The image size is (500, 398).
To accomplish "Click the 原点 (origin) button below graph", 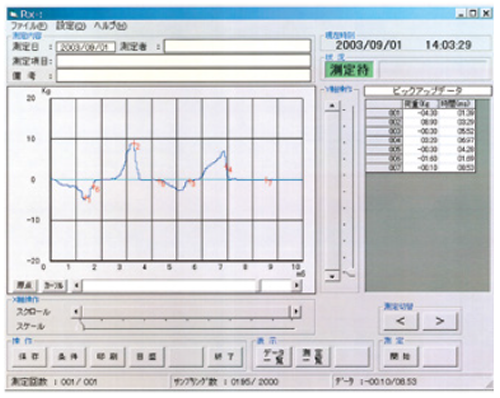I will [x=25, y=286].
